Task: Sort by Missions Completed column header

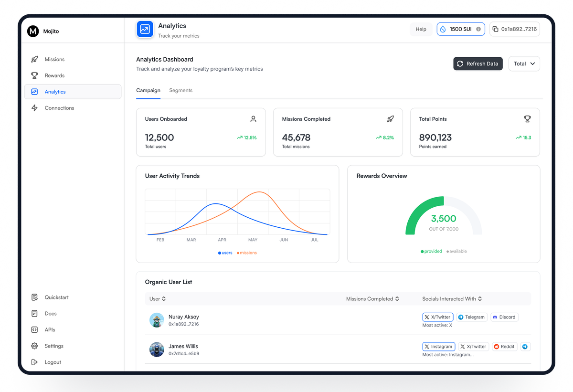Action: [372, 299]
